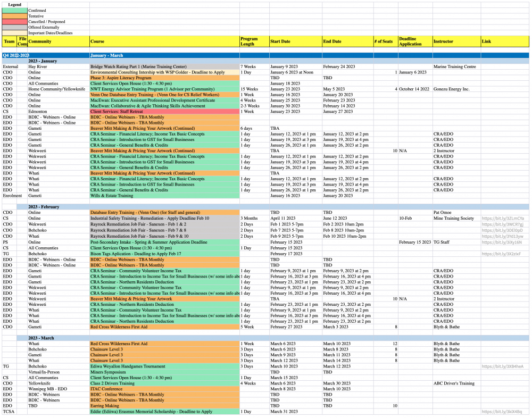Select the "NWT Energy Advisor Training Program" cell
Viewport: 532px width, 418px height.
[x=164, y=89]
